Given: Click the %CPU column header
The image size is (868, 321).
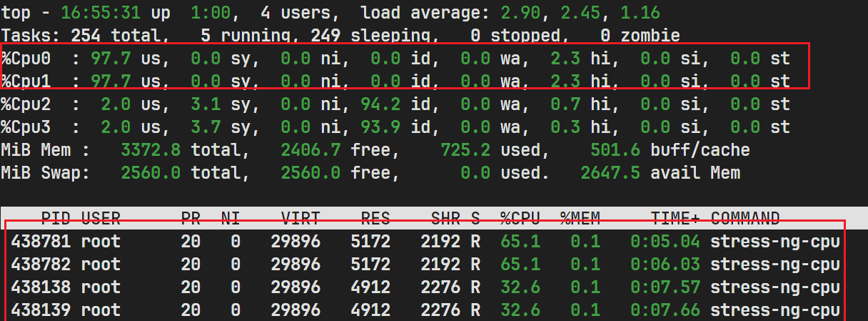Looking at the screenshot, I should click(520, 218).
